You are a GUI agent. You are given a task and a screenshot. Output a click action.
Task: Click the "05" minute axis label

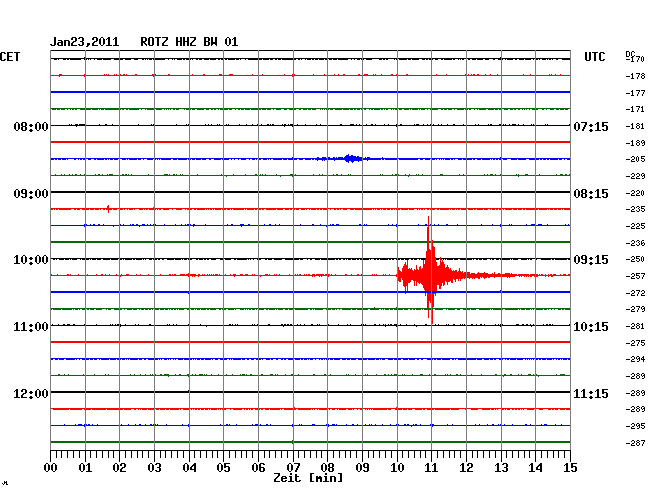[x=223, y=468]
